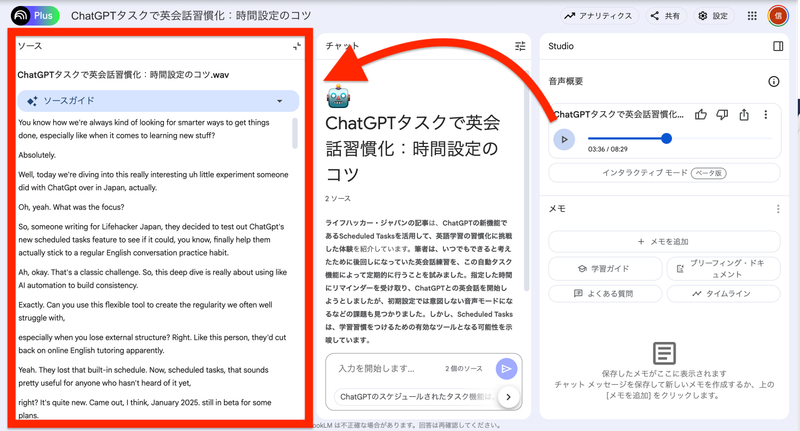The width and height of the screenshot is (800, 431).
Task: Open アナリティクス from the top bar
Action: [598, 16]
